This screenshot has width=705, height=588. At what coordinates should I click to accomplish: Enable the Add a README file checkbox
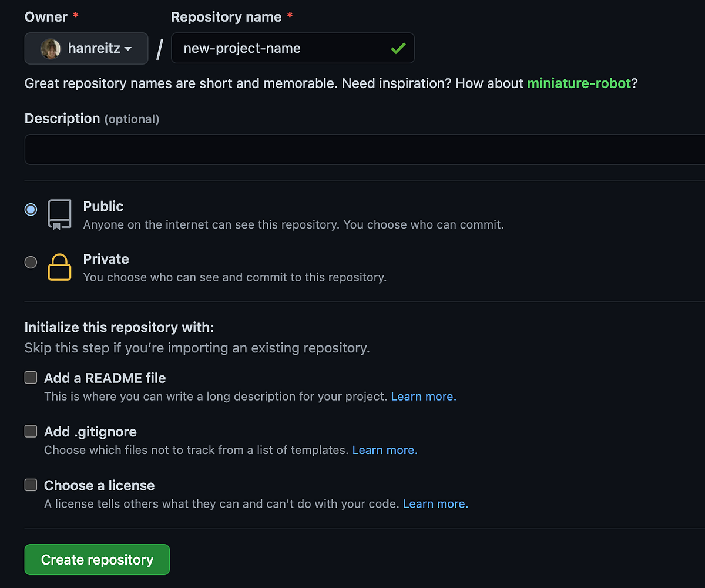pyautogui.click(x=31, y=378)
